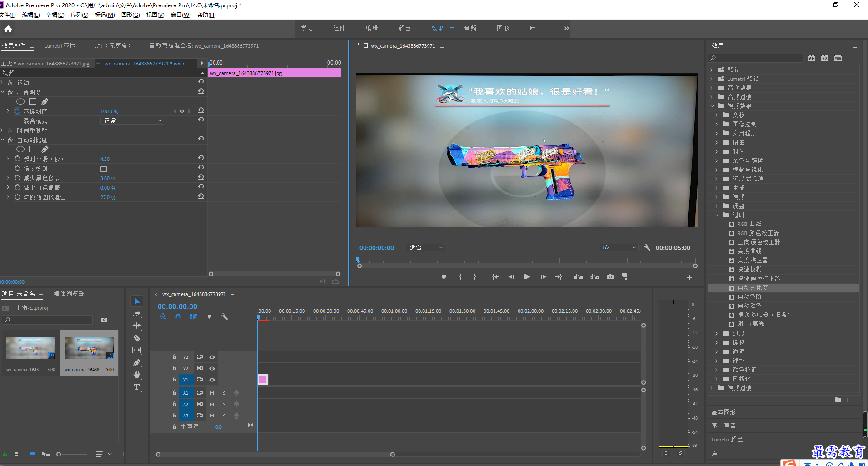The image size is (868, 466).
Task: Click temporal smoothing value 4.30
Action: tap(105, 159)
